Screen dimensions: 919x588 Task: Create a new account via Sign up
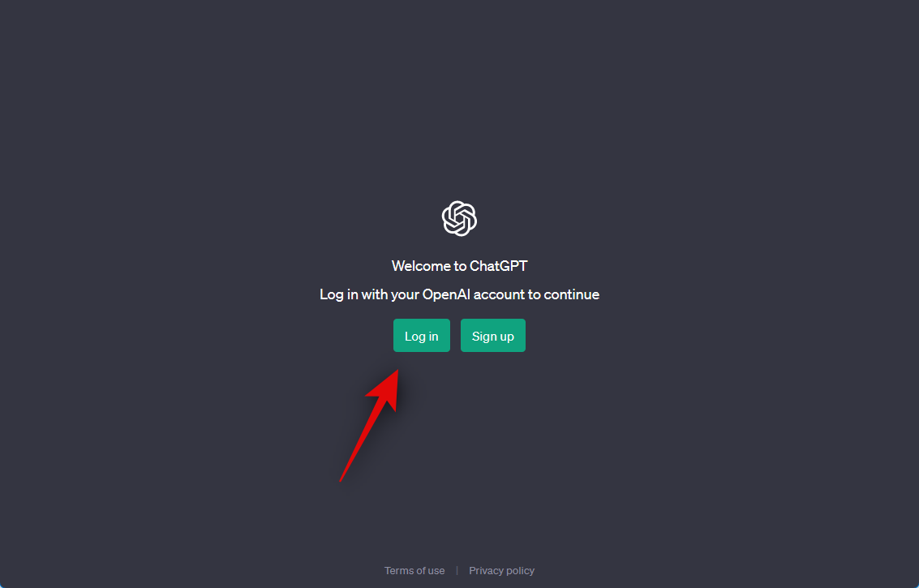[493, 335]
